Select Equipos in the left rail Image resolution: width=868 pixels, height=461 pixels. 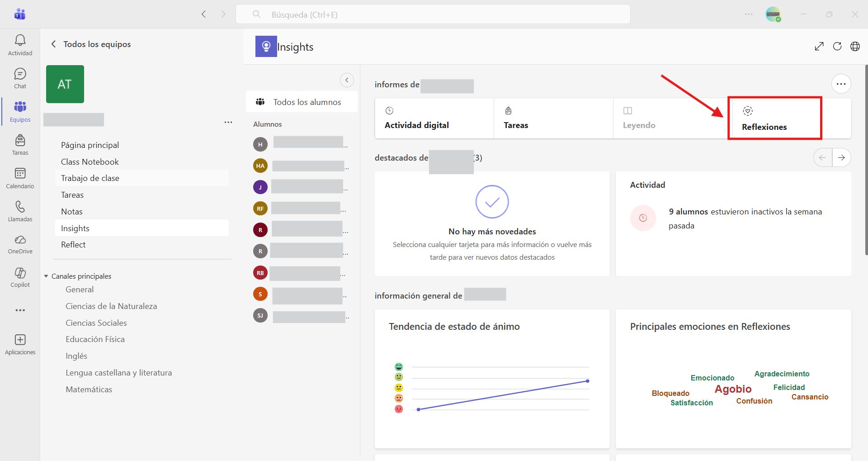[20, 111]
